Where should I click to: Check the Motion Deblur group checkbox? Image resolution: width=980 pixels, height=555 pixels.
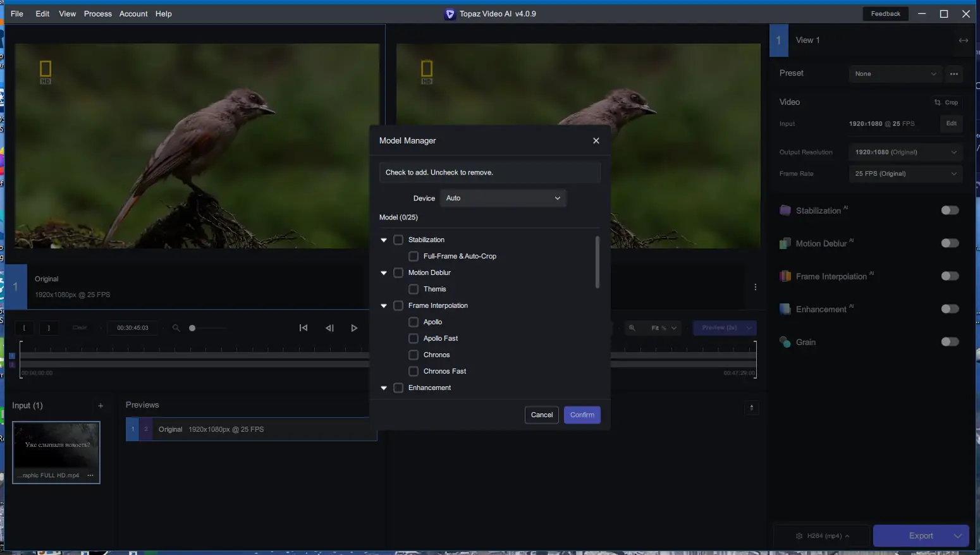point(398,272)
